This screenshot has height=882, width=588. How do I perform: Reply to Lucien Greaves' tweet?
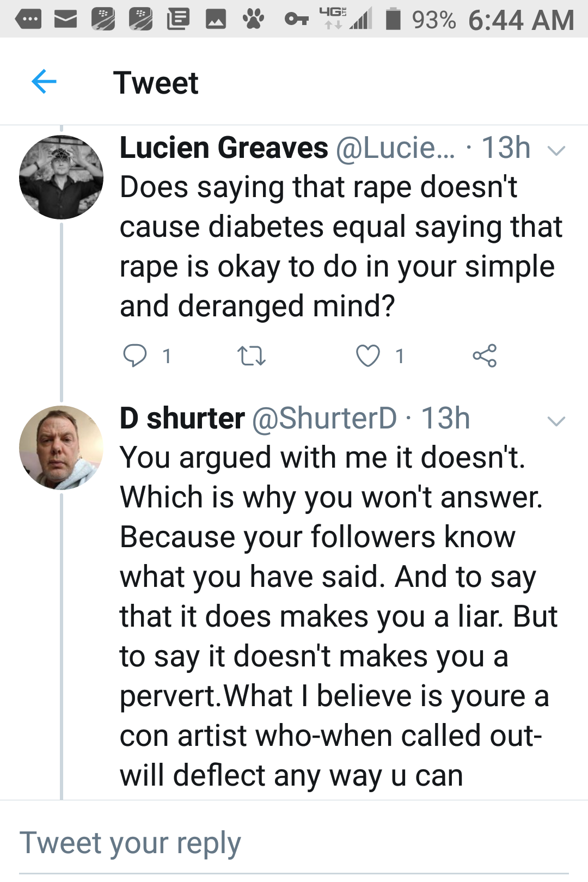(x=134, y=356)
